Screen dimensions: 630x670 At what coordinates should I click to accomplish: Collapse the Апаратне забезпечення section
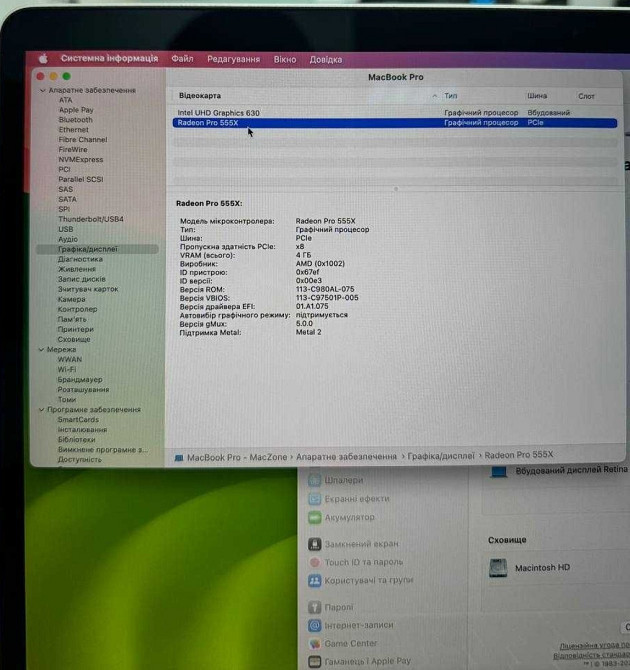(x=42, y=91)
